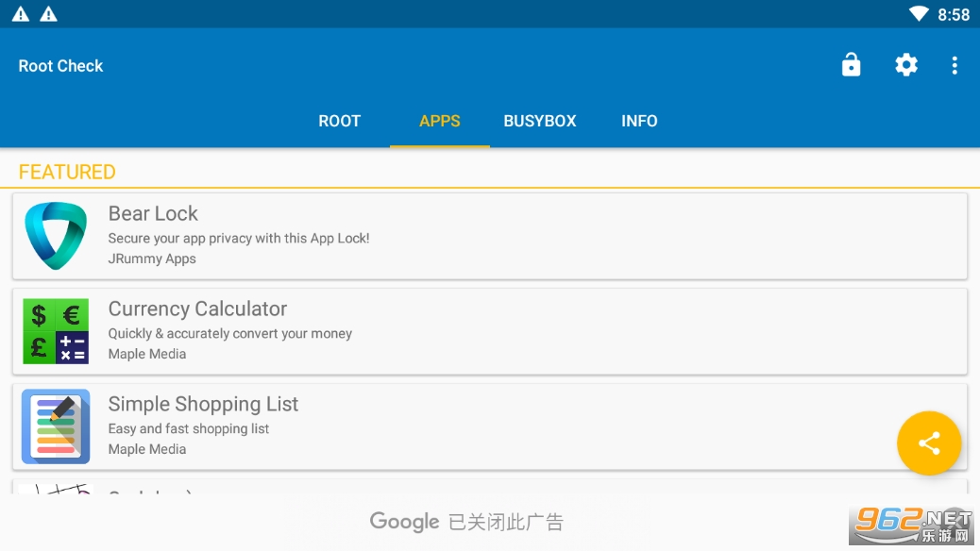Viewport: 980px width, 551px height.
Task: Select the APPS tab
Action: pos(440,121)
